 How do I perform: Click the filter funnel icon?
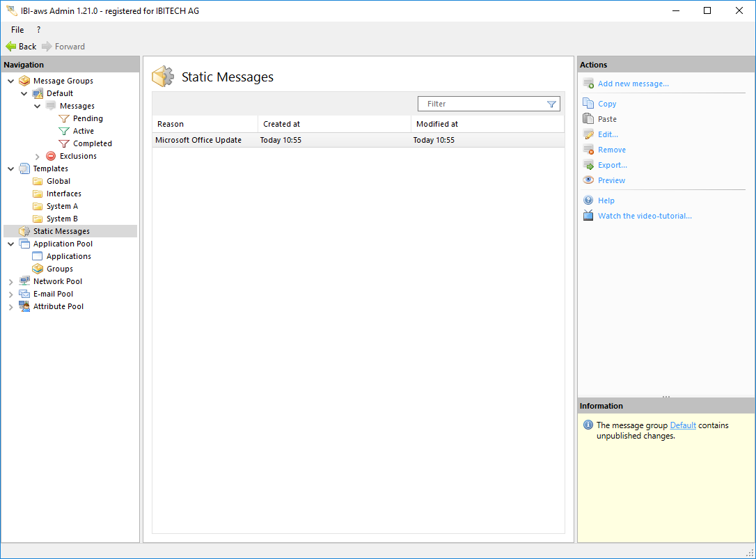coord(551,104)
